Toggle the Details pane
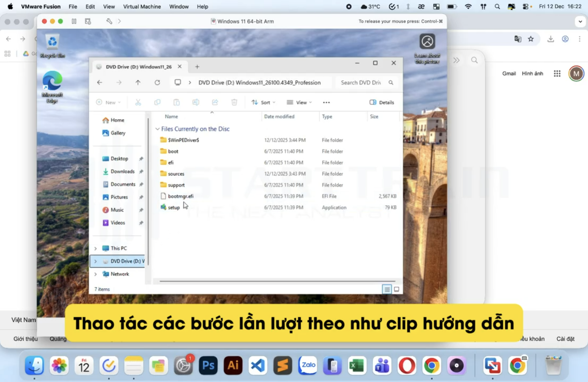The height and width of the screenshot is (382, 588). 382,102
